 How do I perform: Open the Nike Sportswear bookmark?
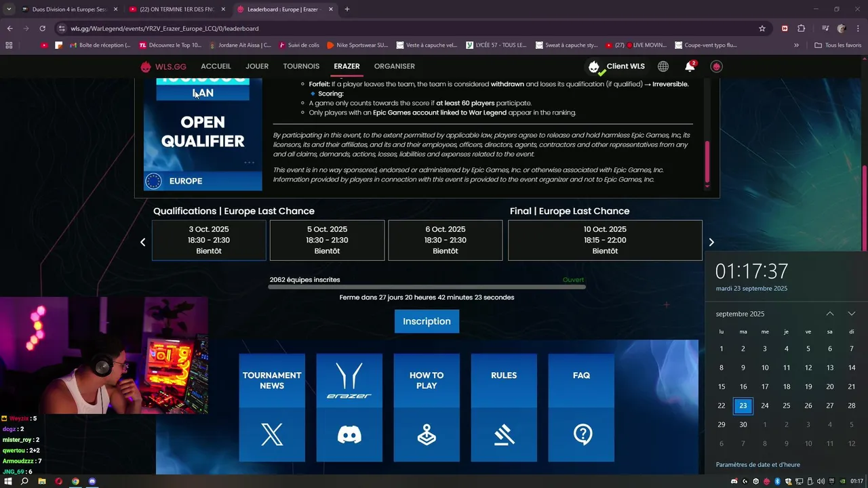click(x=357, y=45)
